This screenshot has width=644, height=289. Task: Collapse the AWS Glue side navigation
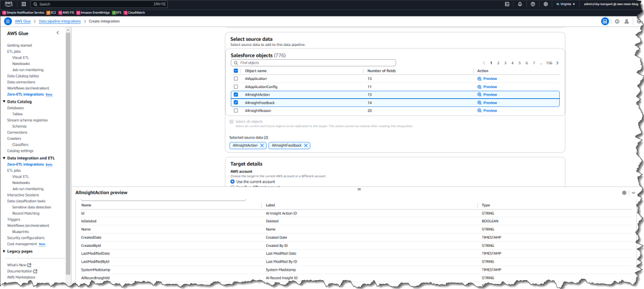[x=57, y=33]
